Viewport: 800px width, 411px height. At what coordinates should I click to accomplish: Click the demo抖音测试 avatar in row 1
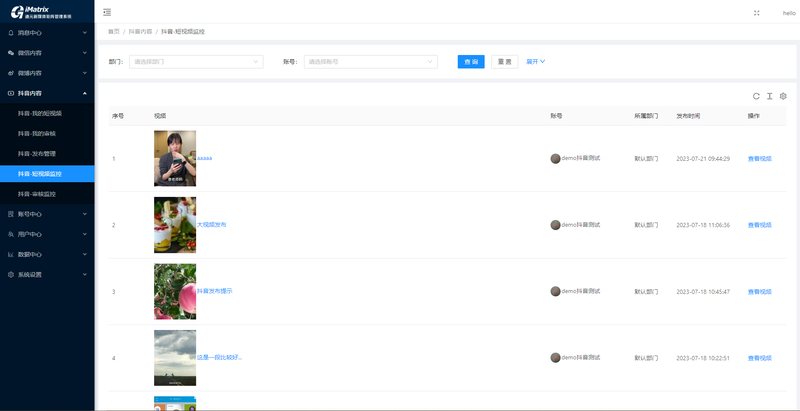(555, 158)
